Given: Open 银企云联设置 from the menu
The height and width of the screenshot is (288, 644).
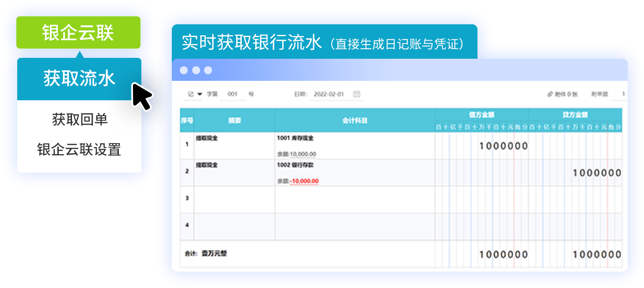Looking at the screenshot, I should tap(79, 150).
